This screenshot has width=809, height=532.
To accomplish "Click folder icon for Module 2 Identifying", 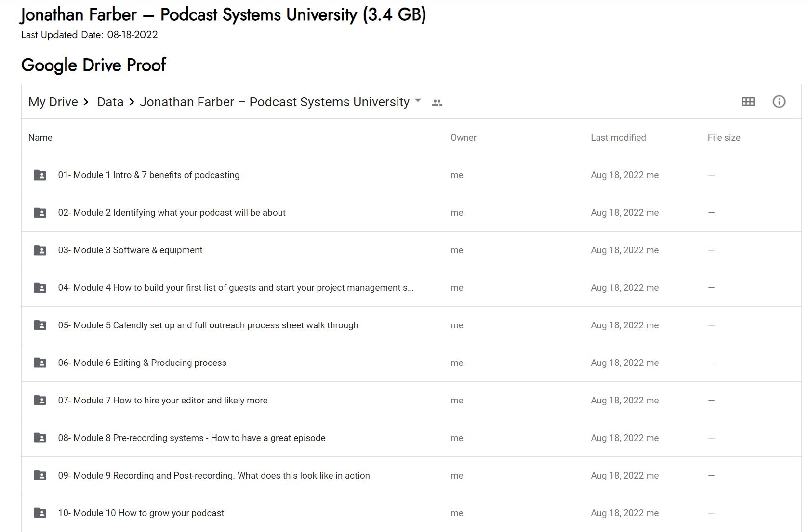I will click(40, 212).
